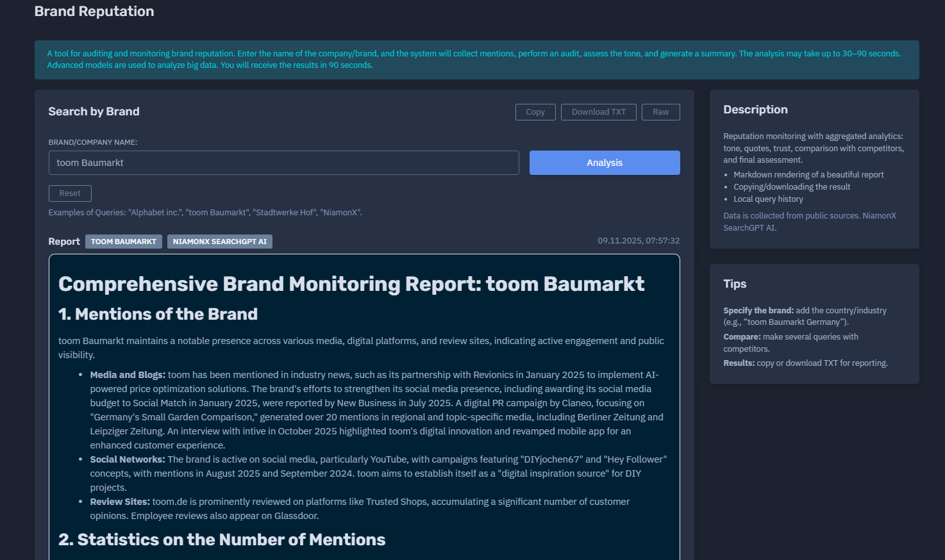Click the "Media and Blogs" bullet label

pos(128,375)
